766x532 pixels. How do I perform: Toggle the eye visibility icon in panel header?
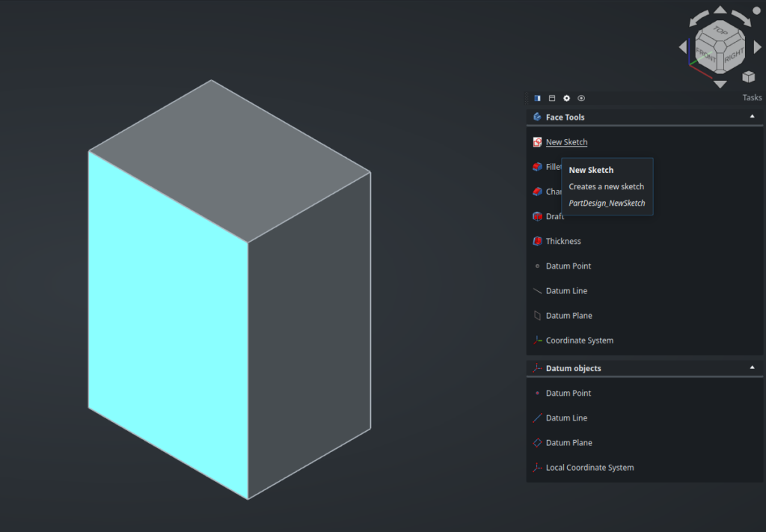pyautogui.click(x=581, y=98)
